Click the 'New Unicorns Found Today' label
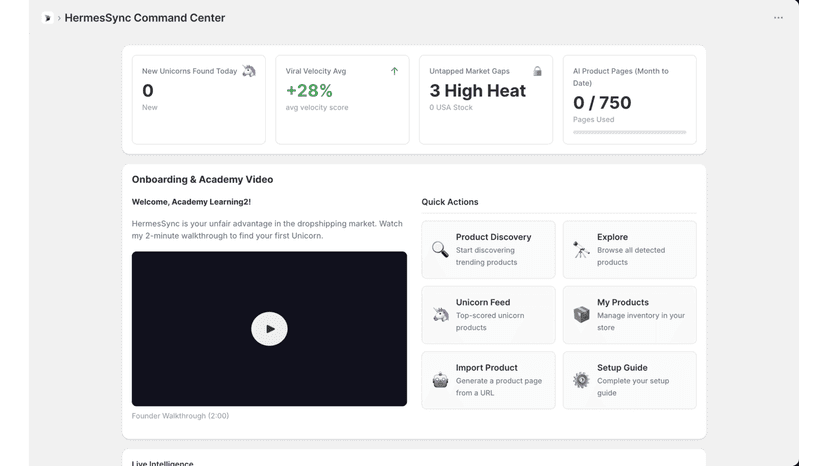 (189, 71)
